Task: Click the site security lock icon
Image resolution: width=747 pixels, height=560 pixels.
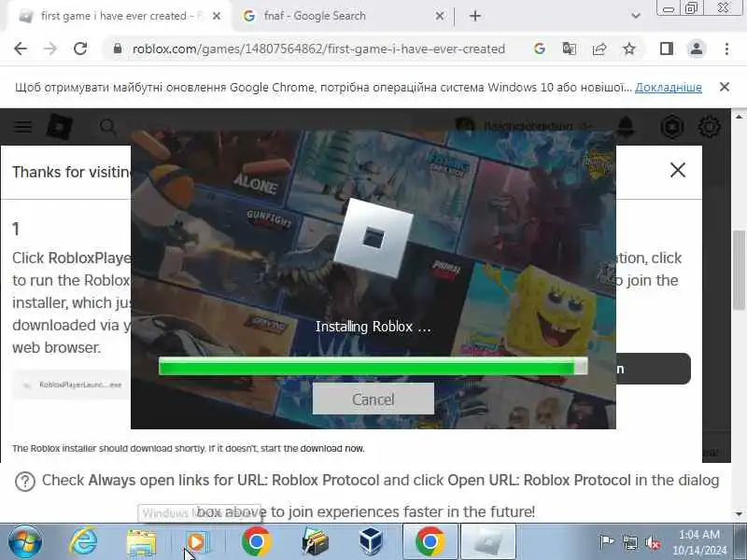Action: coord(118,49)
